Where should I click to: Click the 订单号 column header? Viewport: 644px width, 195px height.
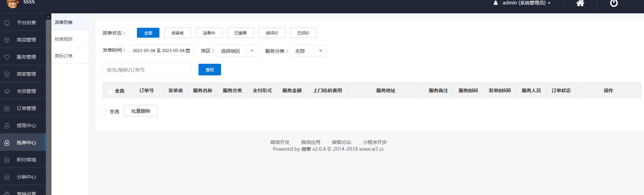(x=146, y=90)
